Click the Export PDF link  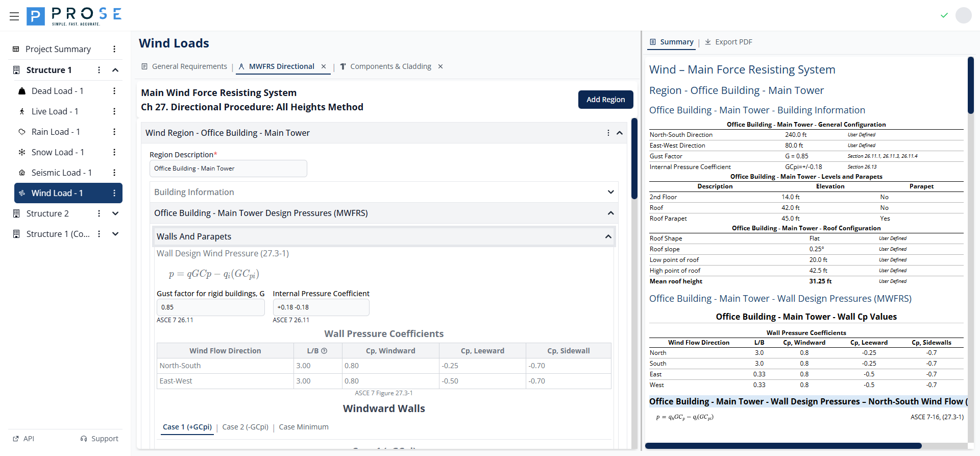728,42
